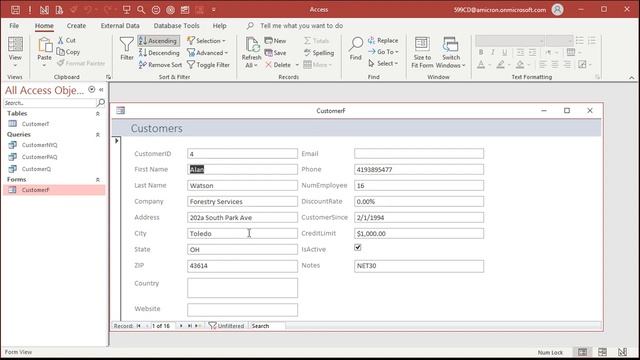Click the navigation pane Search box
This screenshot has width=640, height=360.
pyautogui.click(x=50, y=103)
